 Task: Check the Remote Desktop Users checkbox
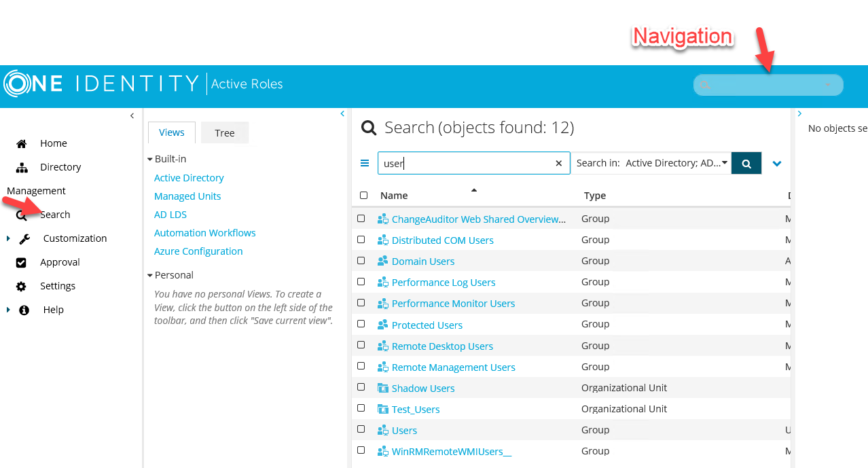(x=361, y=345)
